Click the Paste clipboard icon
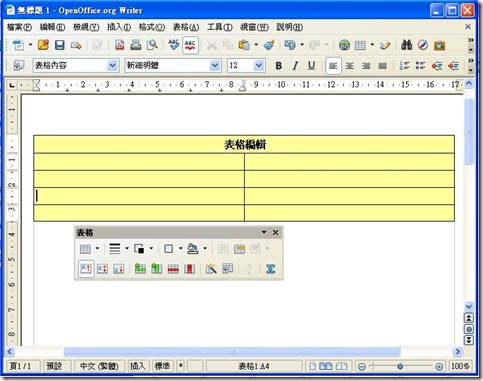Viewport: 483px width, 381px height. (x=244, y=45)
